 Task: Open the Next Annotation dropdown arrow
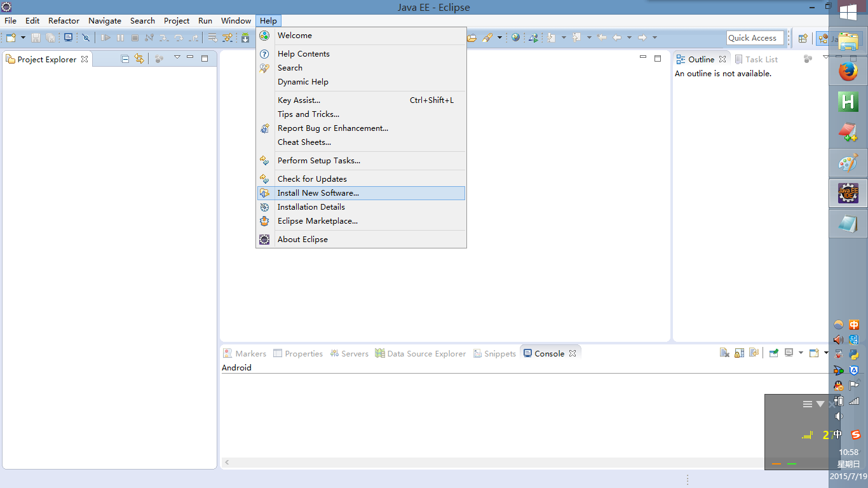tap(564, 37)
